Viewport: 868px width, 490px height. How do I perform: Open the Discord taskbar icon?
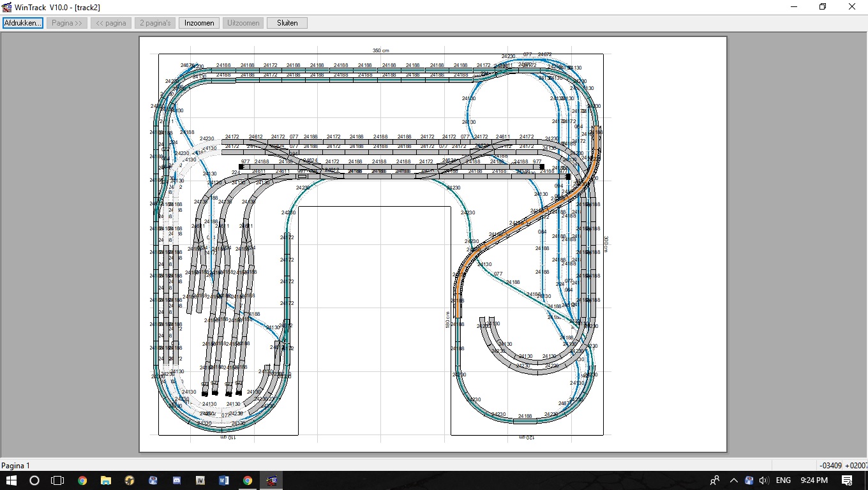click(x=177, y=480)
